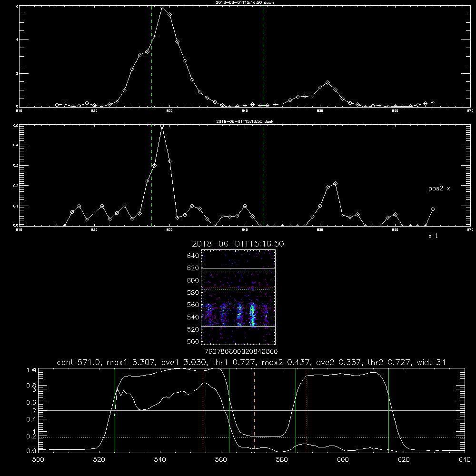
Task: Click the first green dashed line in the dusk plot
Action: [151, 176]
